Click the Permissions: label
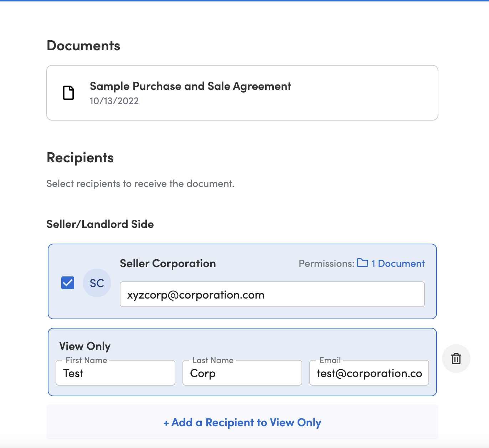Viewport: 489px width, 448px height. coord(326,264)
